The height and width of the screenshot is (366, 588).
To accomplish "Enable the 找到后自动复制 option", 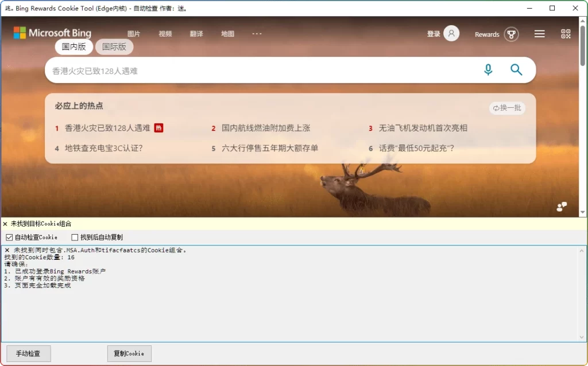I will [75, 237].
